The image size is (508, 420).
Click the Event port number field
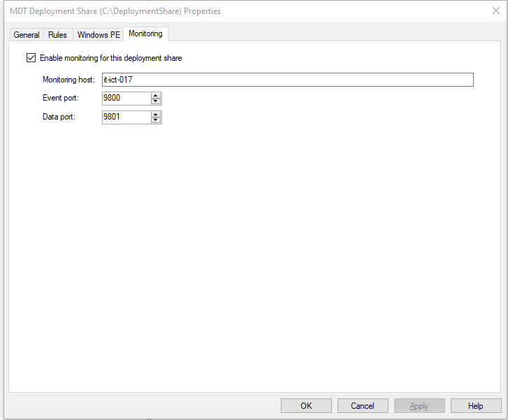click(126, 99)
